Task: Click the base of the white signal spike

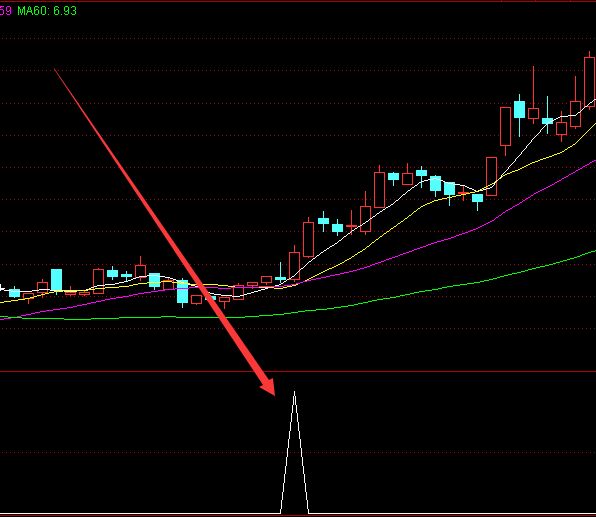Action: (x=295, y=512)
